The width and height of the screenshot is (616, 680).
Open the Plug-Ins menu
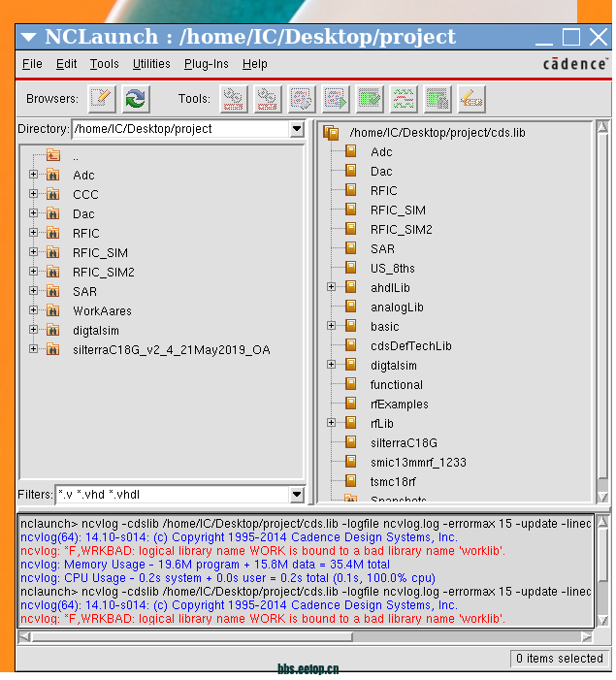point(206,64)
